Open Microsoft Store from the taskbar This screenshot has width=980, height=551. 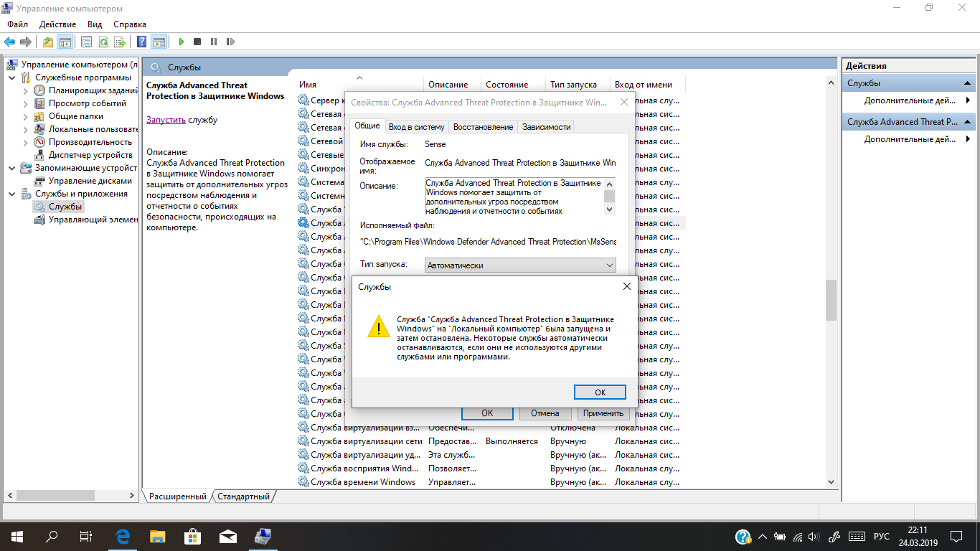coord(192,536)
